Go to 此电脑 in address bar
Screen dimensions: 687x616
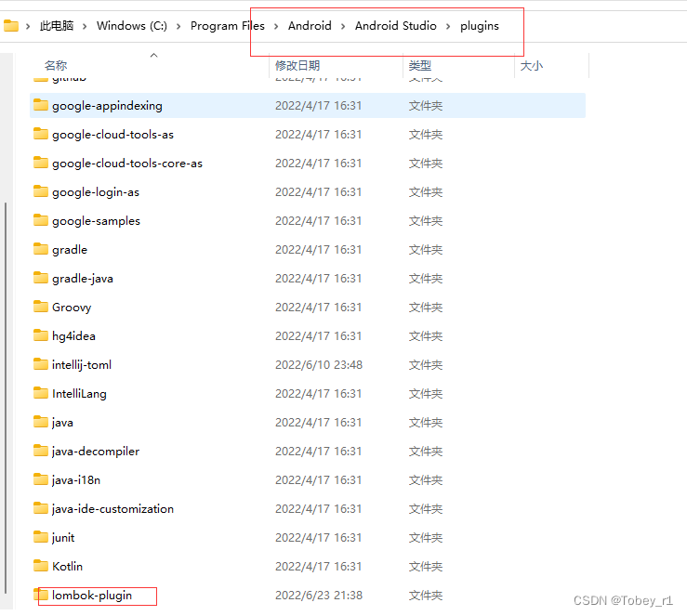(x=57, y=26)
